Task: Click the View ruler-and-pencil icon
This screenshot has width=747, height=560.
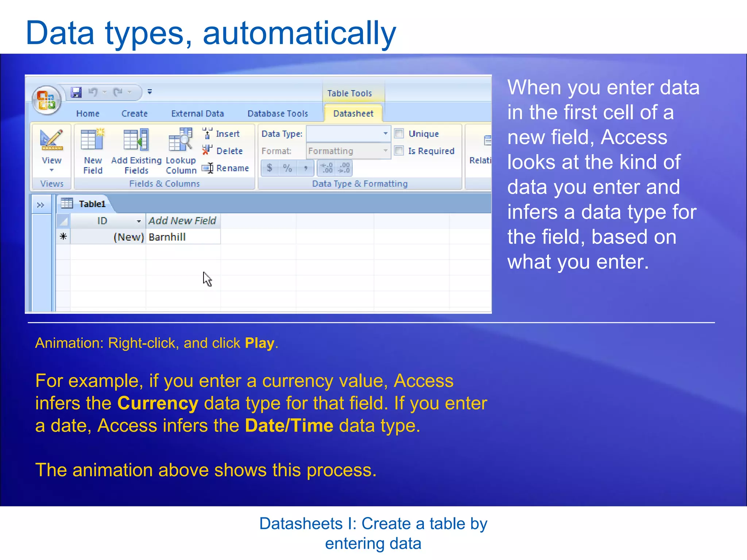Action: (x=51, y=140)
